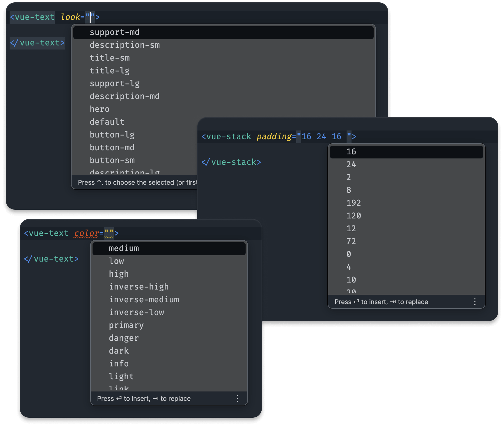This screenshot has height=427, width=504.
Task: Click the padding attribute name
Action: 274,137
